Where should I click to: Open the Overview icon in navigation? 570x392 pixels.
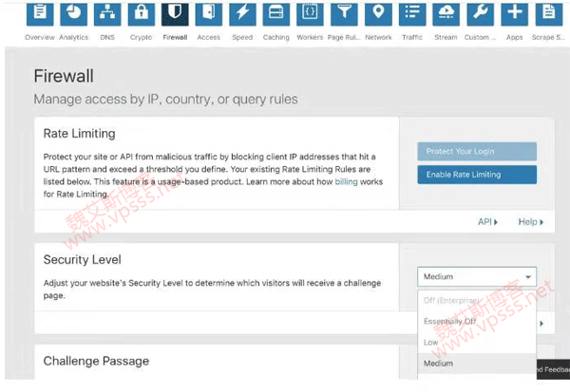(39, 13)
